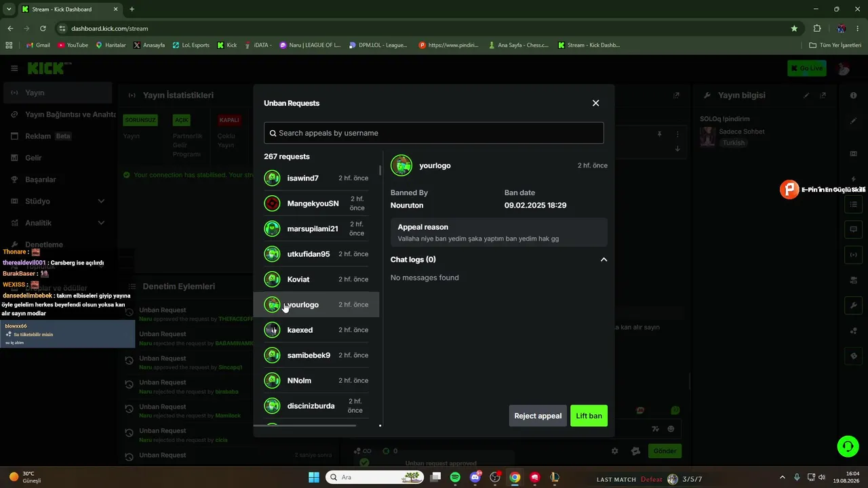Click the Go Live button

(806, 68)
